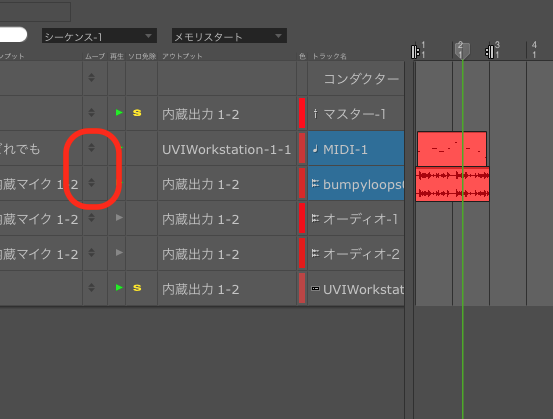Toggle play enable on オーディオ-2 track
The height and width of the screenshot is (419, 553).
[x=119, y=253]
